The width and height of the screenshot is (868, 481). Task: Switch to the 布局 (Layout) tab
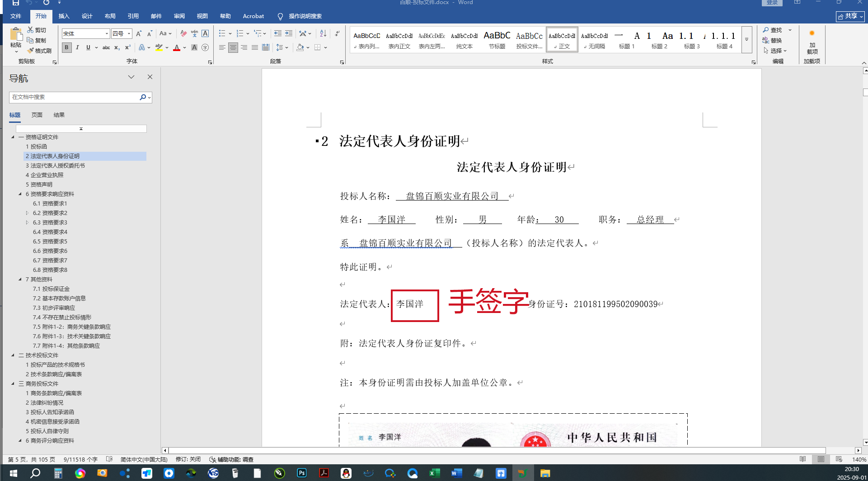pyautogui.click(x=110, y=16)
